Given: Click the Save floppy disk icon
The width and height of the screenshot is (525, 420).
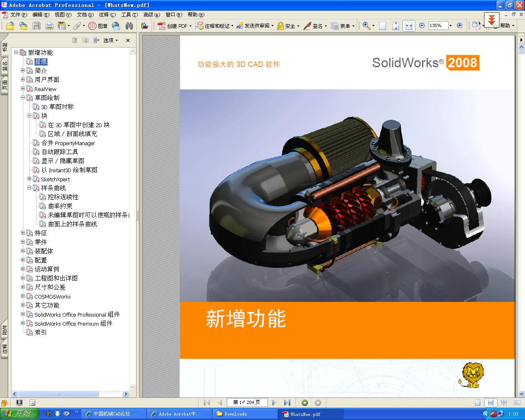Looking at the screenshot, I should 37,26.
